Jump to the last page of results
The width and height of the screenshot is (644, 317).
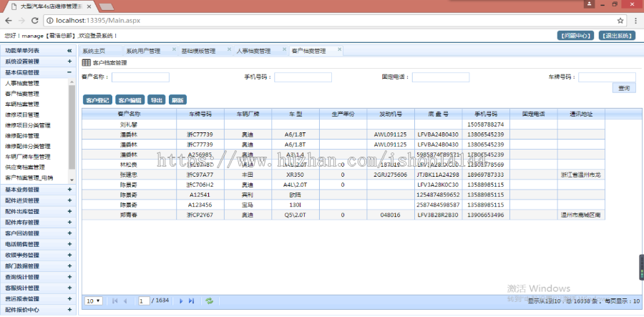[191, 301]
